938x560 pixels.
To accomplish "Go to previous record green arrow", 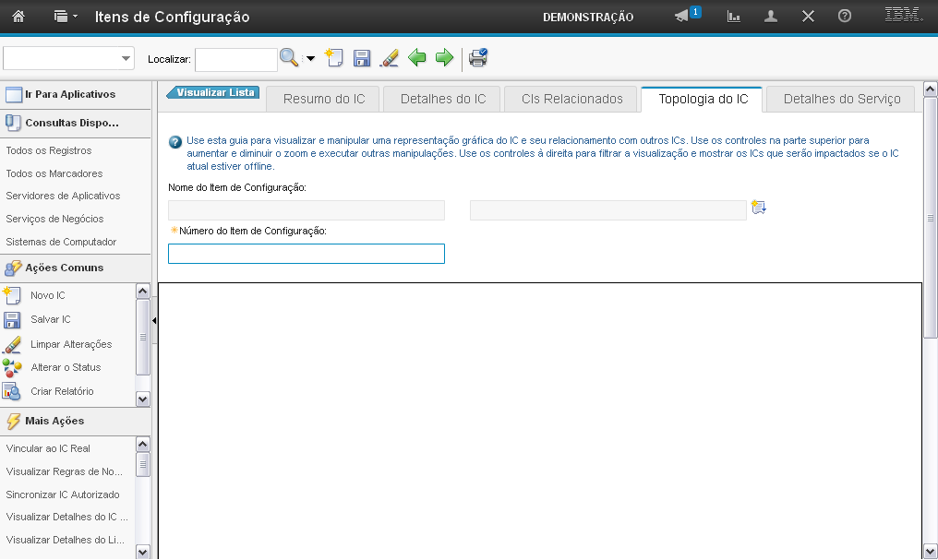I will (417, 58).
